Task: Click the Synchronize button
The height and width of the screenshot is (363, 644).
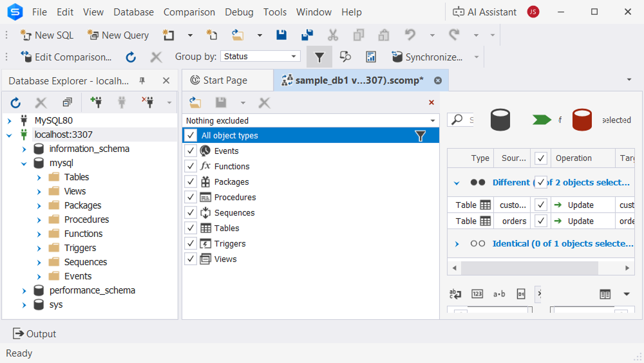Action: pyautogui.click(x=427, y=57)
